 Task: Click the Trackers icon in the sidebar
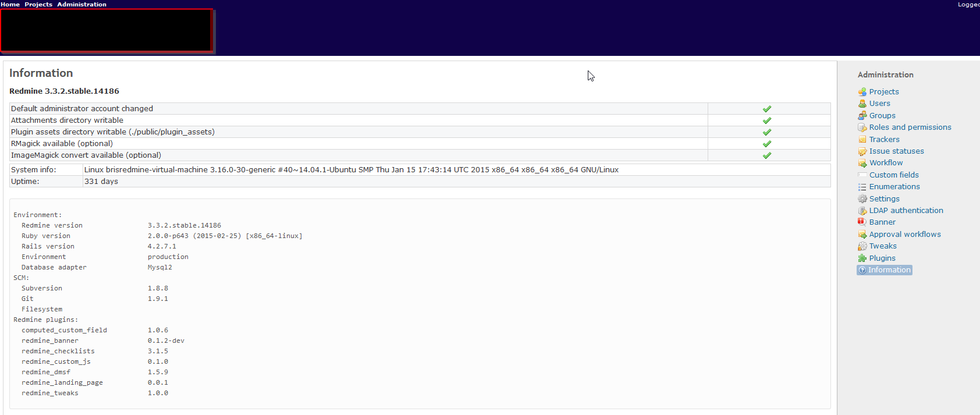coord(862,140)
